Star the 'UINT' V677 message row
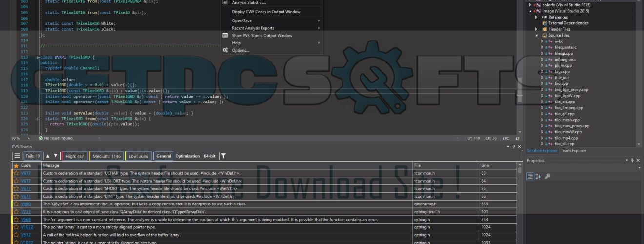 pyautogui.click(x=16, y=196)
